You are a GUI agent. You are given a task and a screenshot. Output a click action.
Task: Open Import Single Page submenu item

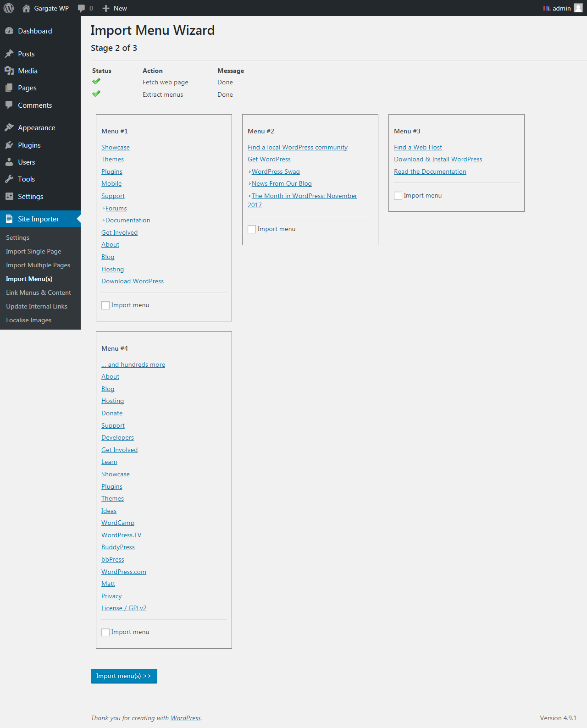pos(33,251)
